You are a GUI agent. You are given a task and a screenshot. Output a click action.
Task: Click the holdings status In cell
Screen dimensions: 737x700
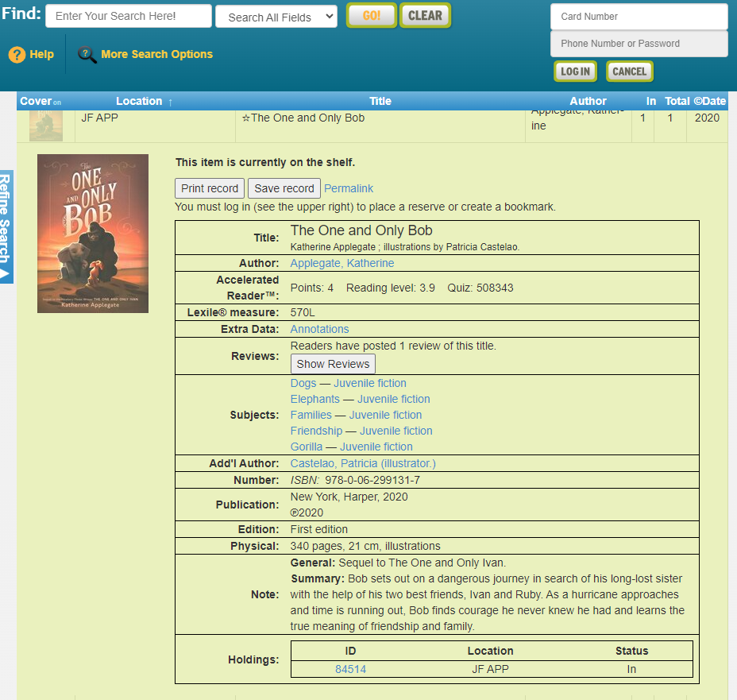631,670
